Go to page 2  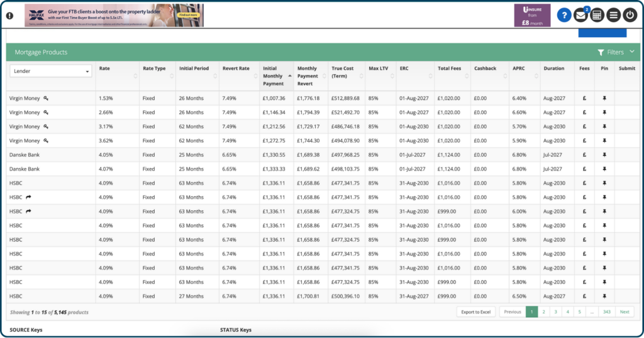[543, 312]
